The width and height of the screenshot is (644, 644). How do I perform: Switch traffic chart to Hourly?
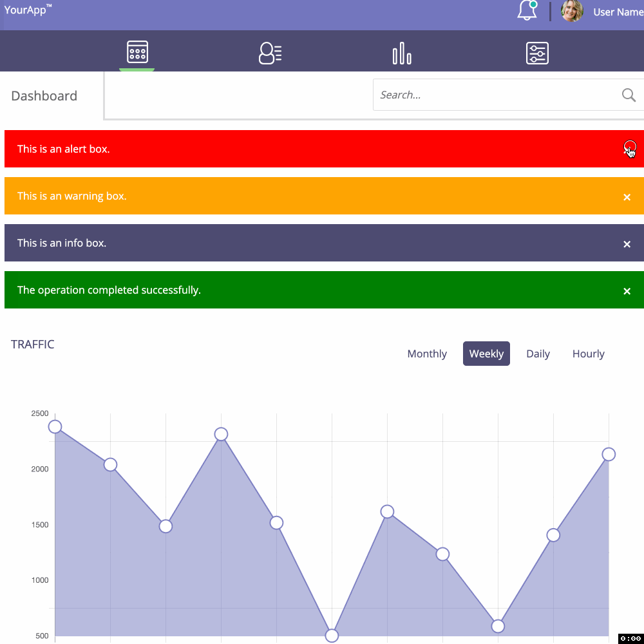tap(588, 354)
